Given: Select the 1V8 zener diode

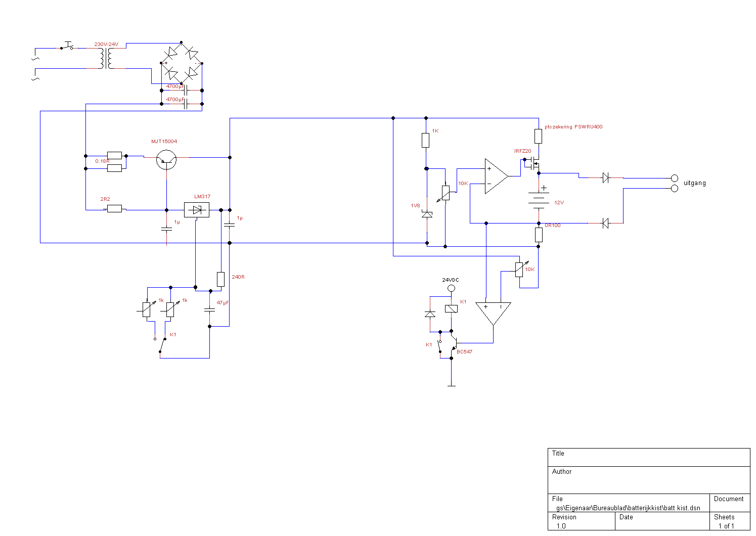Looking at the screenshot, I should point(427,214).
